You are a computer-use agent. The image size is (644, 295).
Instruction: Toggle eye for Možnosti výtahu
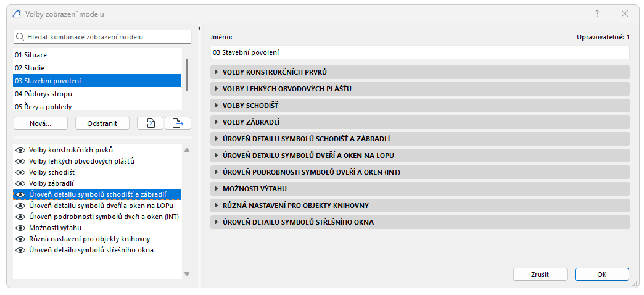(20, 228)
